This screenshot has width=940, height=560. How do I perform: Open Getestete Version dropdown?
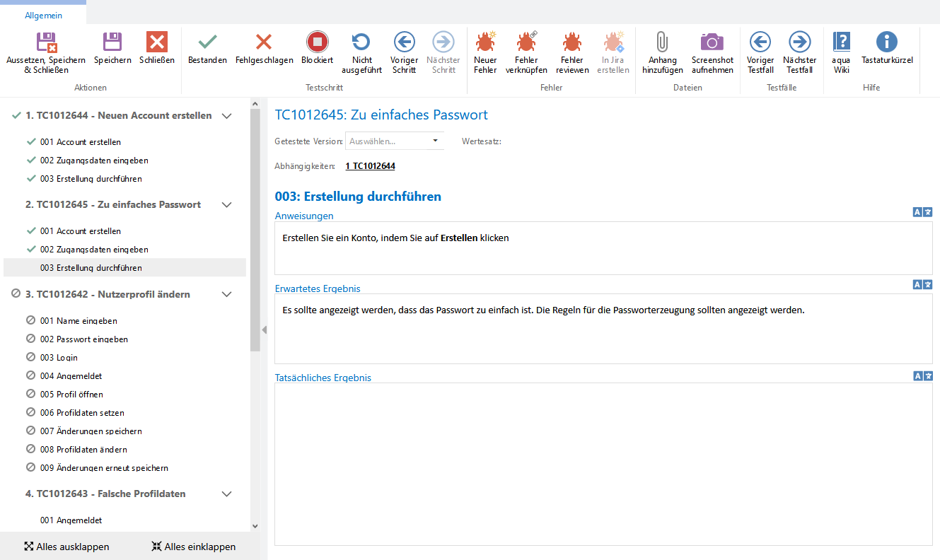coord(395,141)
